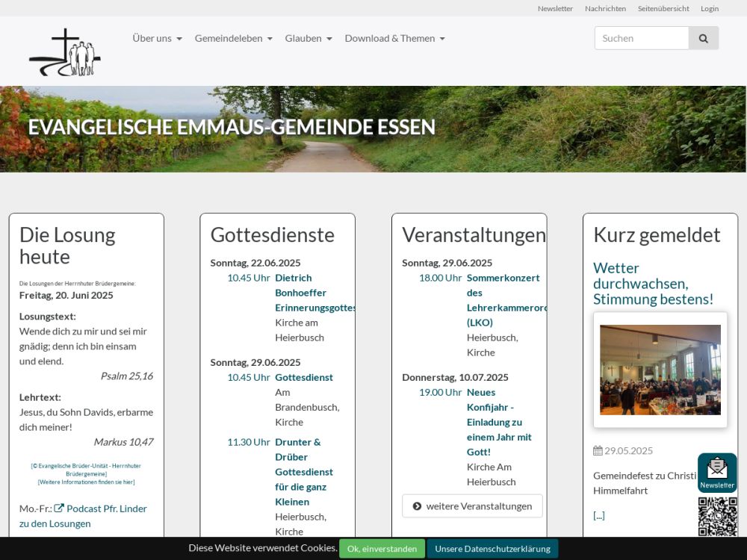Open Drunter & Drüber Gottesdienst link
This screenshot has width=747, height=560.
(x=304, y=472)
